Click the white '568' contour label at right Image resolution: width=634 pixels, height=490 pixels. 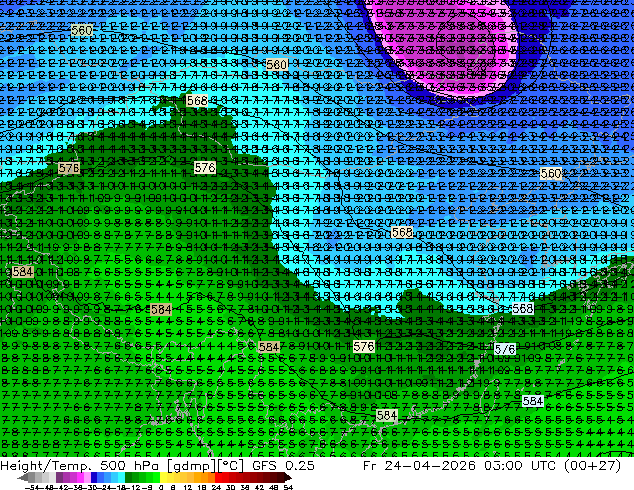point(522,309)
